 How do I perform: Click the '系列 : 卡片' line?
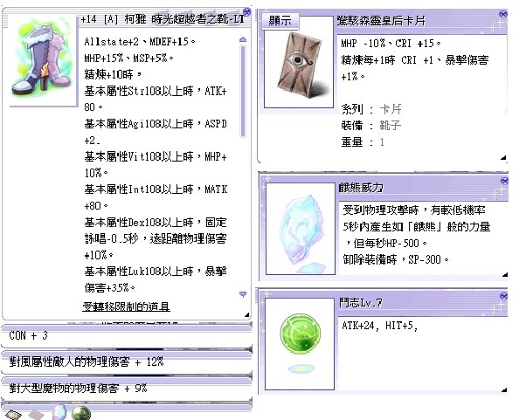coord(371,109)
